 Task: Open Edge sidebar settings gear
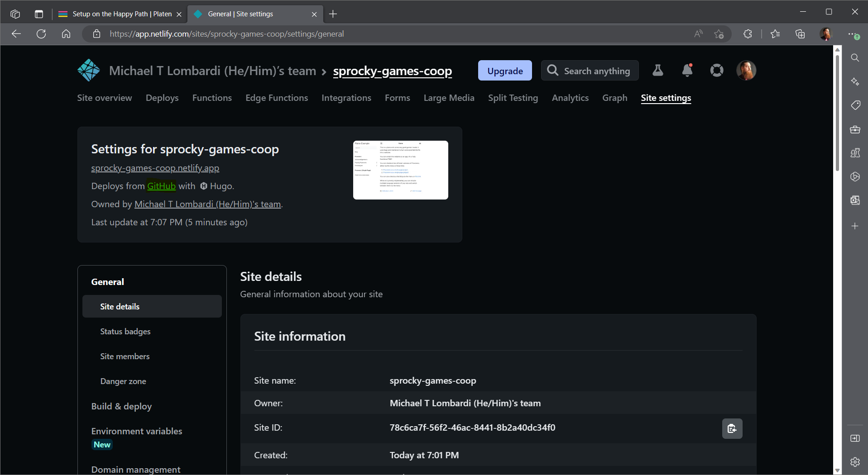pyautogui.click(x=855, y=462)
